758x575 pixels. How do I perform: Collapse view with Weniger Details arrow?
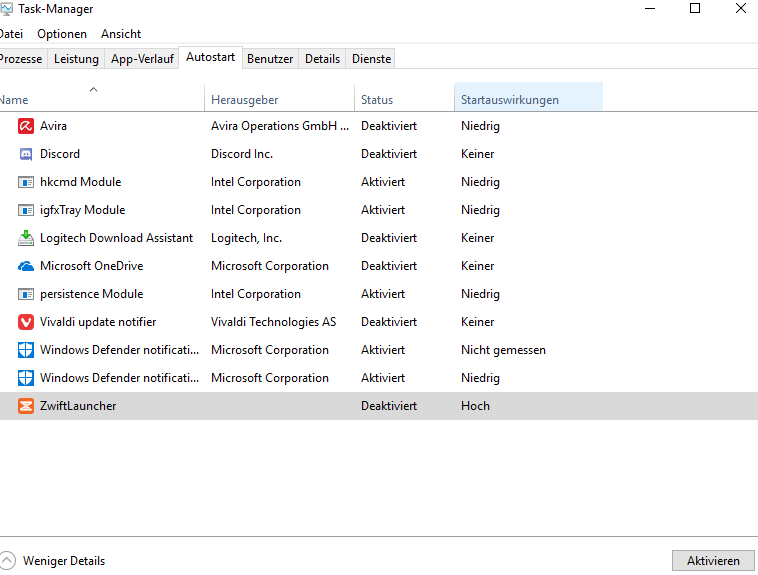coord(8,561)
